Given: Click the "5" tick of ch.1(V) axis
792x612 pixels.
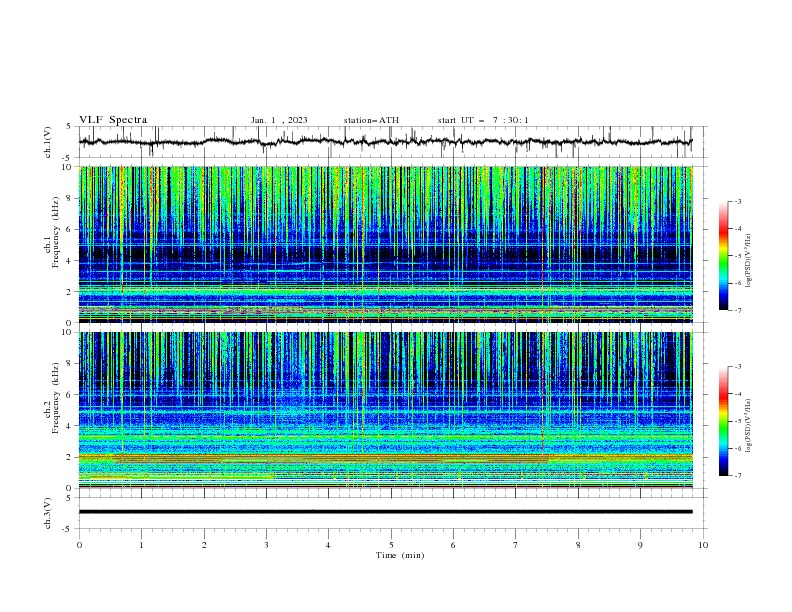Looking at the screenshot, I should [x=69, y=126].
